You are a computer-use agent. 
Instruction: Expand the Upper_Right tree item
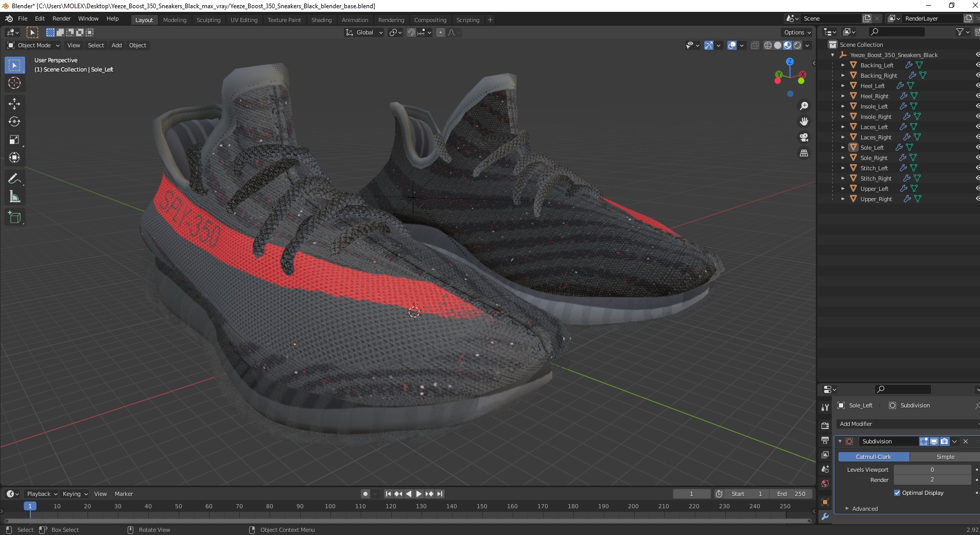843,199
